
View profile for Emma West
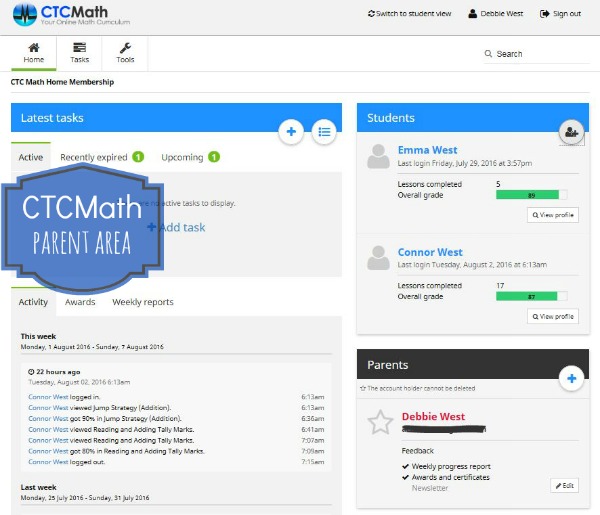(x=553, y=215)
